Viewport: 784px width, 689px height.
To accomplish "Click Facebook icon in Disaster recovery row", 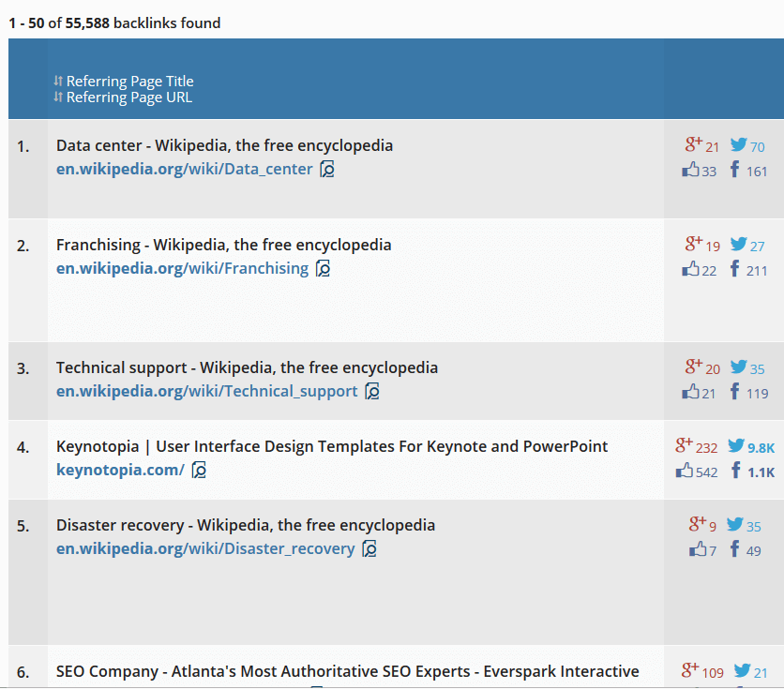I will coord(734,548).
